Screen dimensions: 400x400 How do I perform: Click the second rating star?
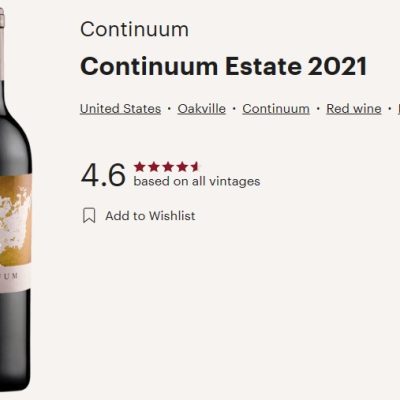click(x=153, y=167)
